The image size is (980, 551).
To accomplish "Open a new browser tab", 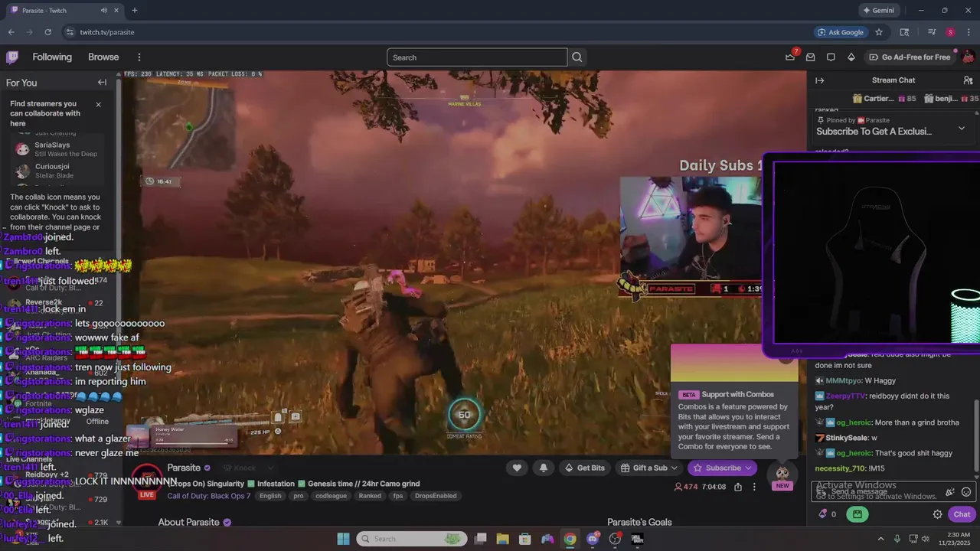I will pyautogui.click(x=134, y=11).
